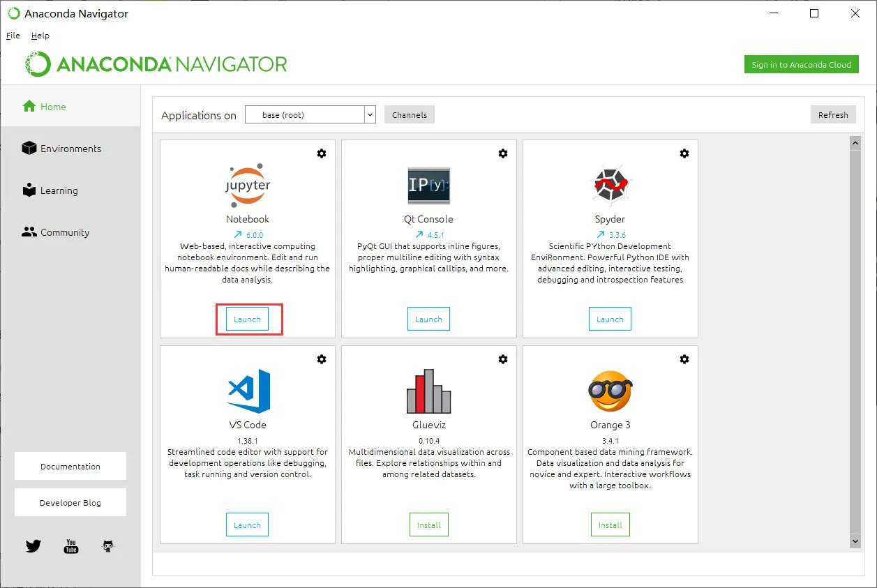Go to the Home tab
The image size is (877, 588).
70,107
